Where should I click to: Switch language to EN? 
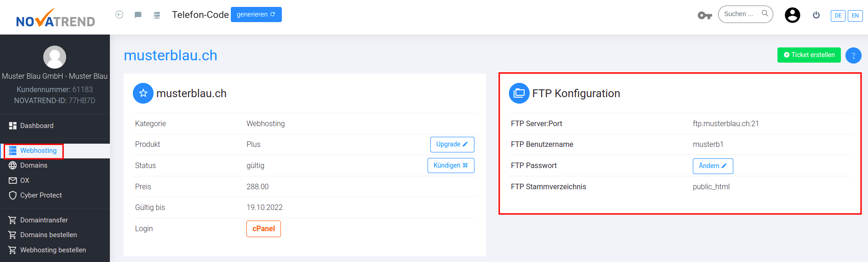(855, 16)
